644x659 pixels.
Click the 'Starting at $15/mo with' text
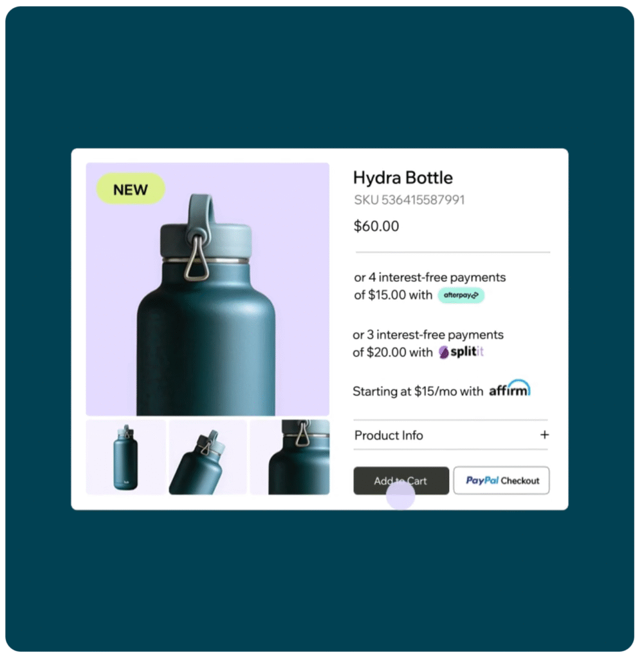[x=418, y=391]
